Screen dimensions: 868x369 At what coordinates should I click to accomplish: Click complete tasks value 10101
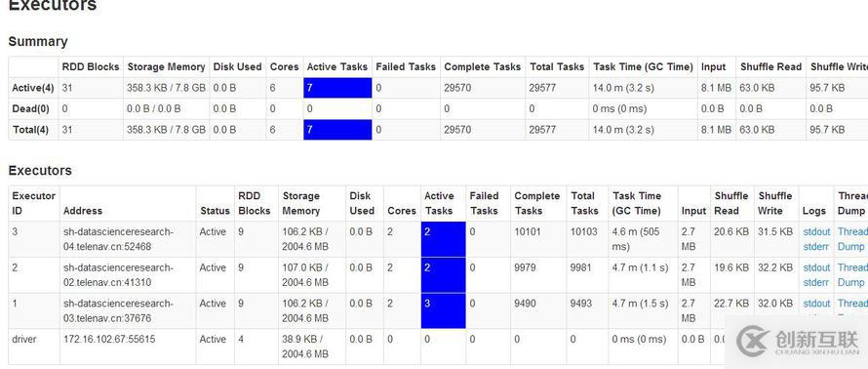528,232
